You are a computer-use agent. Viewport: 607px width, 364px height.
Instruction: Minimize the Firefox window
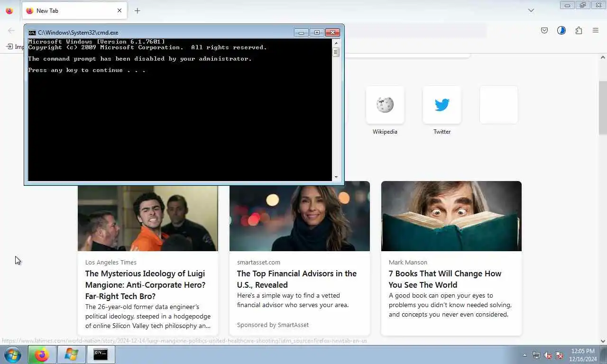click(x=567, y=5)
